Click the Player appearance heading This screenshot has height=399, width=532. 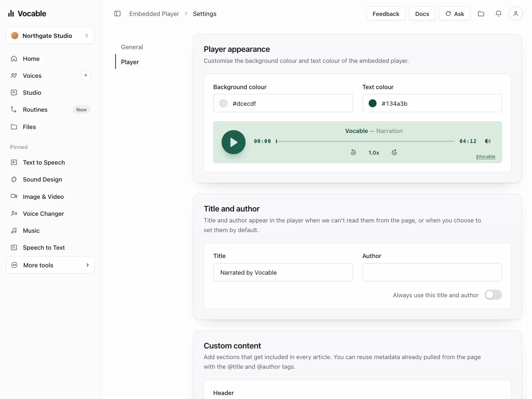[x=237, y=49]
